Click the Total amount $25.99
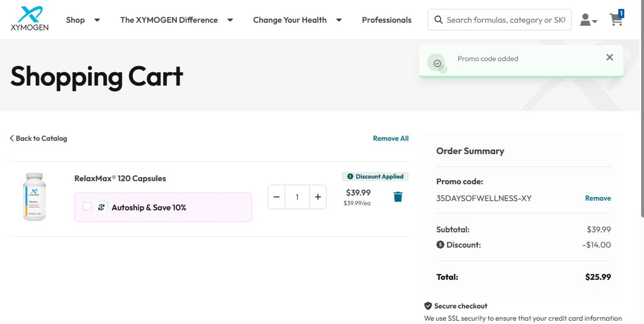644x324 pixels. point(598,277)
